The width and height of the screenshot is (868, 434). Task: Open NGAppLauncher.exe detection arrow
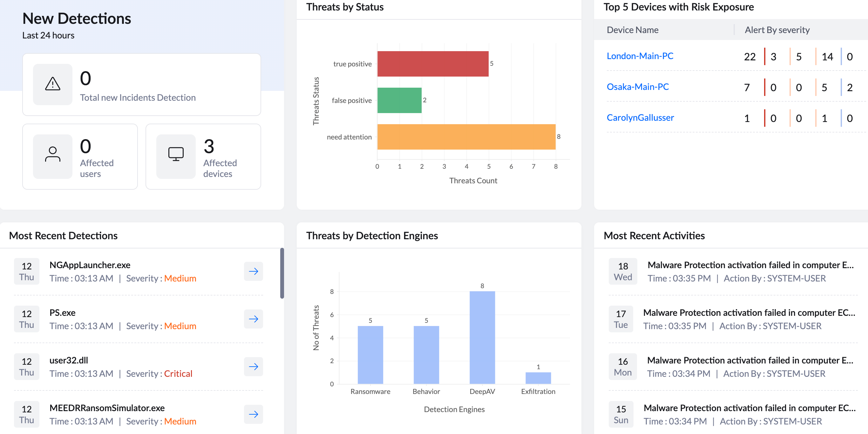click(x=254, y=271)
